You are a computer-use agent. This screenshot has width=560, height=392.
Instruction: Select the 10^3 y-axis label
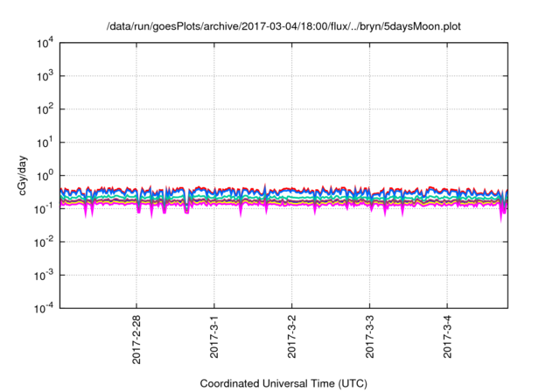pyautogui.click(x=45, y=76)
